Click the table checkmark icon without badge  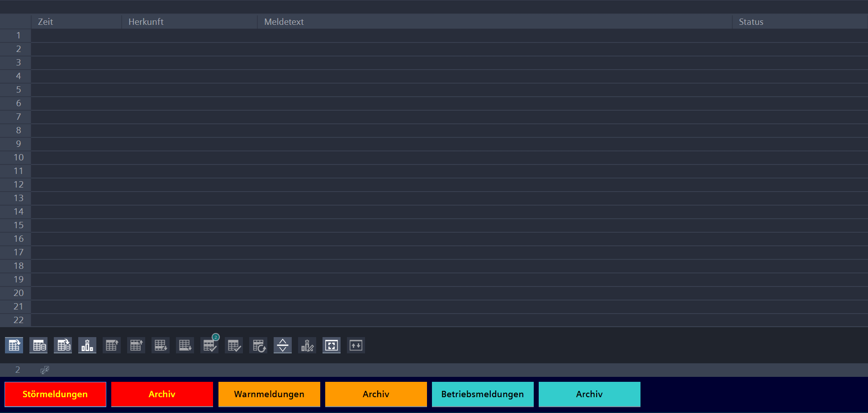point(234,346)
